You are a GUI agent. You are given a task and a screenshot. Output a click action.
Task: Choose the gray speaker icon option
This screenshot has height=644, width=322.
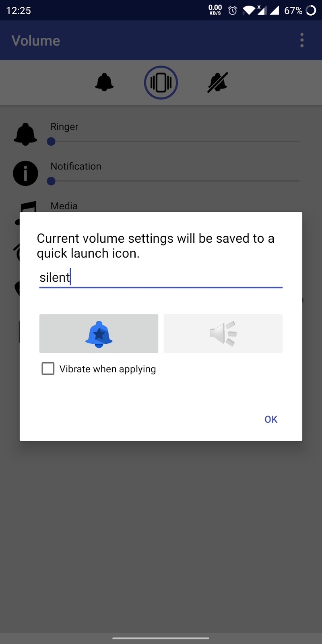click(x=223, y=334)
